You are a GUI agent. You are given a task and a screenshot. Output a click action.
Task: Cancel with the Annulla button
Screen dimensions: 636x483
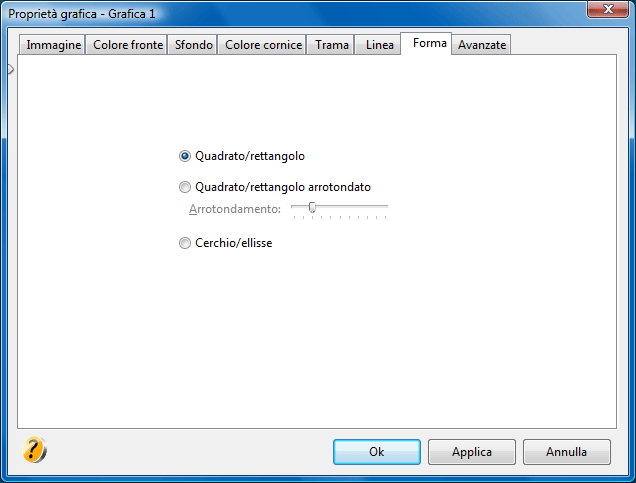567,452
